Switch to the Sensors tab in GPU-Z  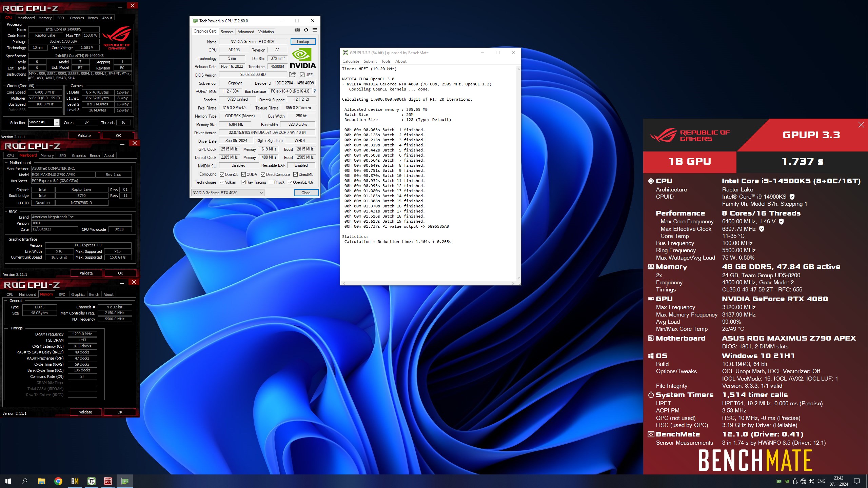(x=227, y=32)
